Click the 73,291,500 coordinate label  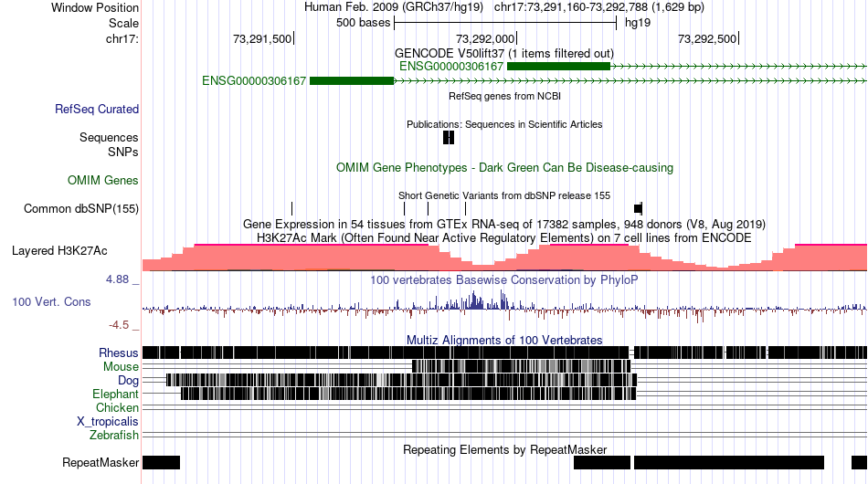[262, 38]
